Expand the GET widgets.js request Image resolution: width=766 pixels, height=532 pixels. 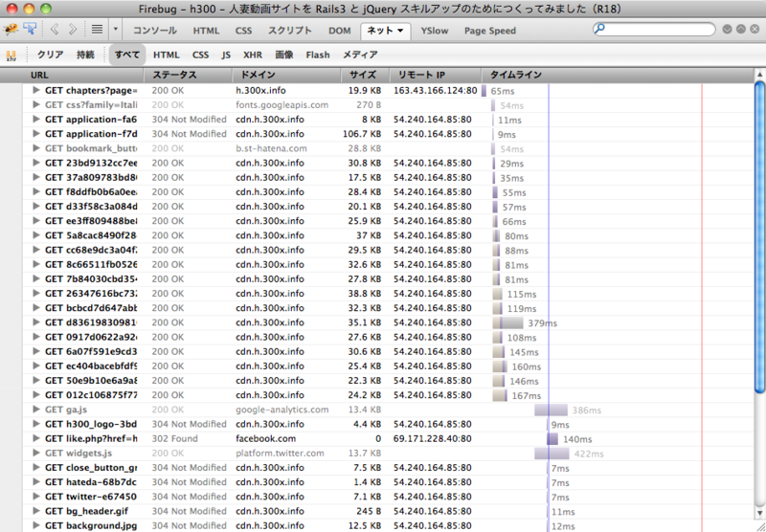[36, 453]
